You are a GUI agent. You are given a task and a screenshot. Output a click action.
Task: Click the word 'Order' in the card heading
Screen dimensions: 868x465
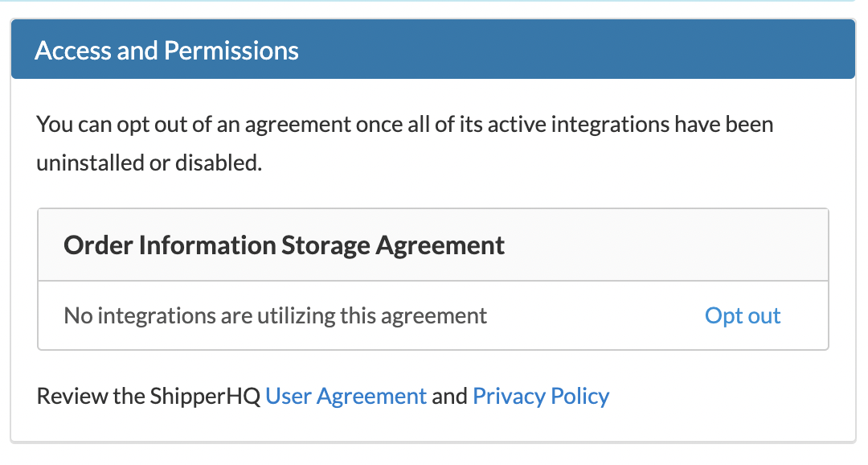pos(98,245)
